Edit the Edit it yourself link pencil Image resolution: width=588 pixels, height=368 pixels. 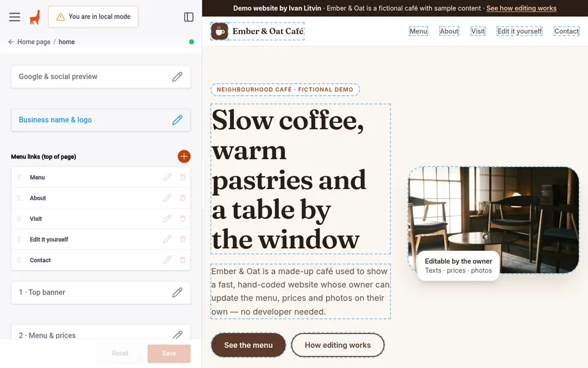click(x=167, y=239)
